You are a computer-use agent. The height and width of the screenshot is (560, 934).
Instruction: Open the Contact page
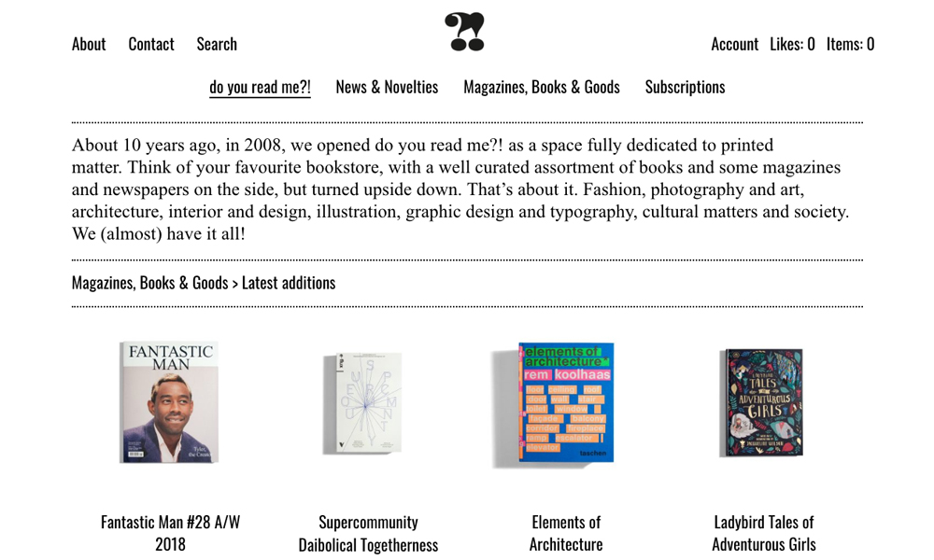151,44
